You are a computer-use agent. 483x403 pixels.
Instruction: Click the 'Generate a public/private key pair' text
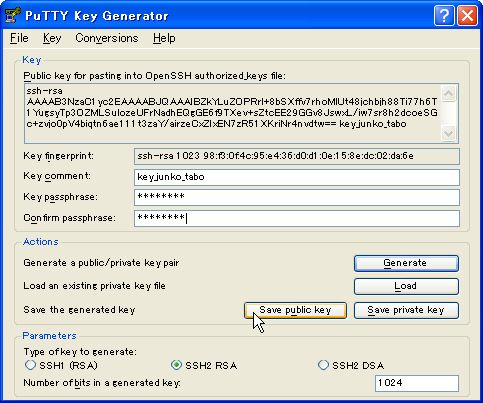pyautogui.click(x=101, y=263)
